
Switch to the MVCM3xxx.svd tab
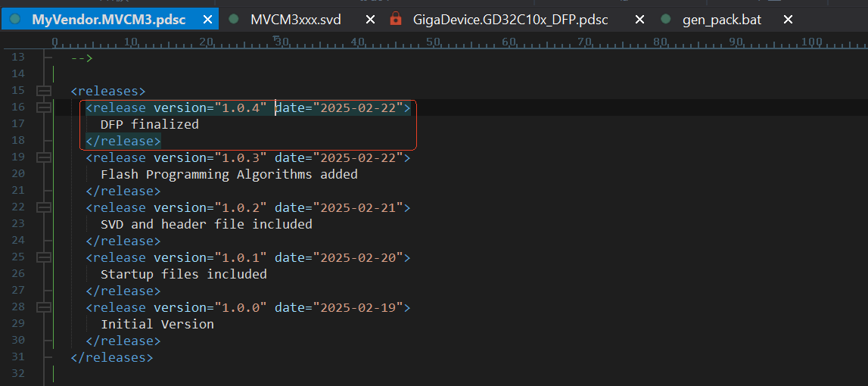coord(295,19)
